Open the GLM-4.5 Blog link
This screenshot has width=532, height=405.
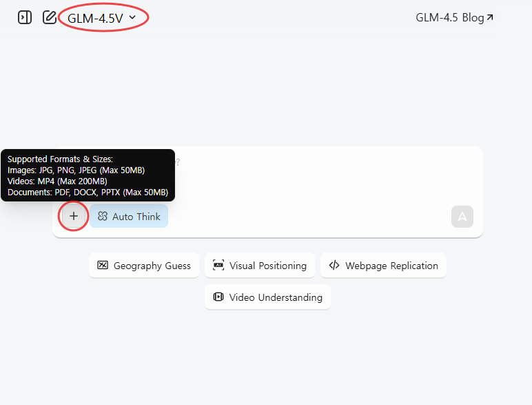(x=454, y=18)
